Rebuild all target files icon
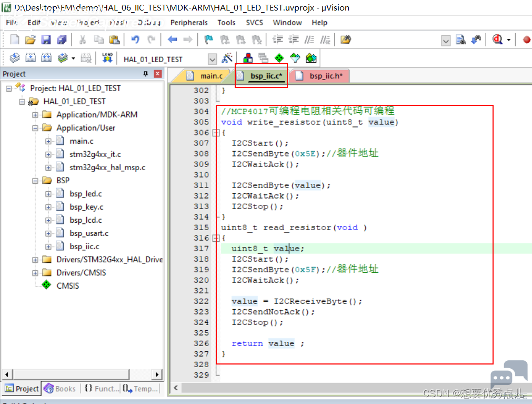Image resolution: width=532 pixels, height=404 pixels. [x=46, y=58]
